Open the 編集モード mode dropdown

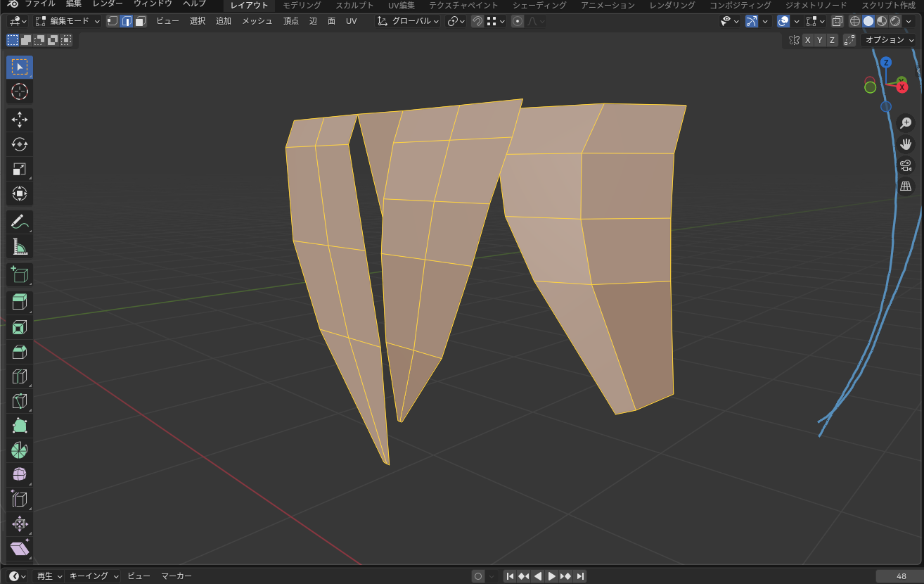coord(68,21)
